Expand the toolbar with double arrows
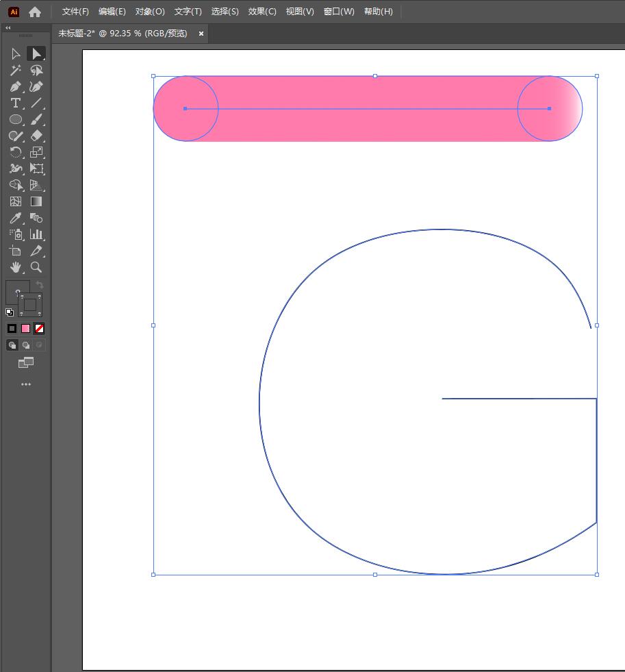Screen dimensions: 625x672 point(8,28)
